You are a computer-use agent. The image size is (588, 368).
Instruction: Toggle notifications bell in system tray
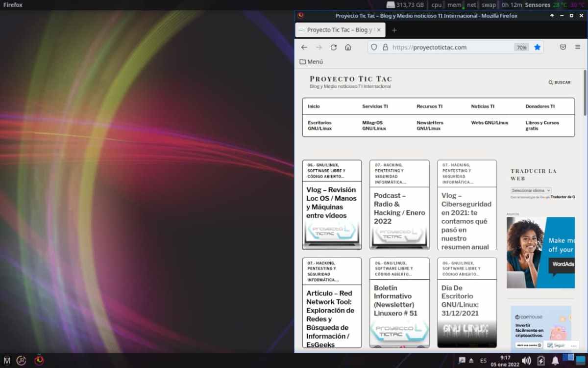[555, 361]
